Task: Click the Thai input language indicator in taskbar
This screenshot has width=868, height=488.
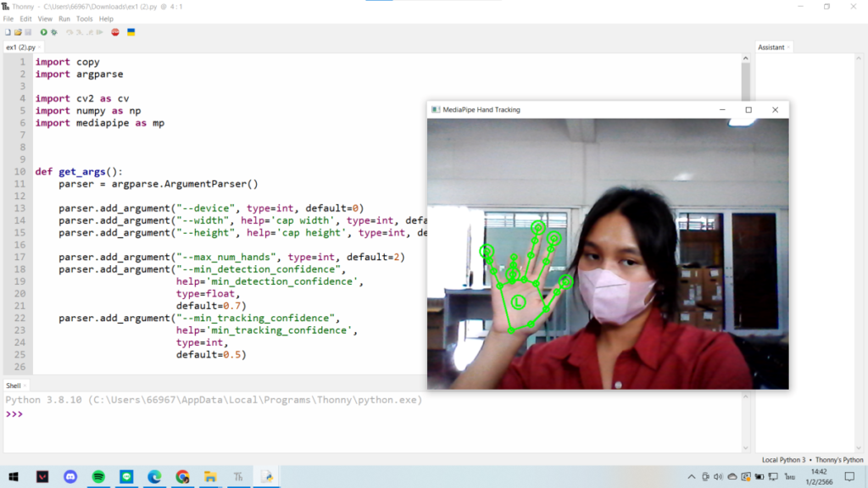Action: point(790,476)
